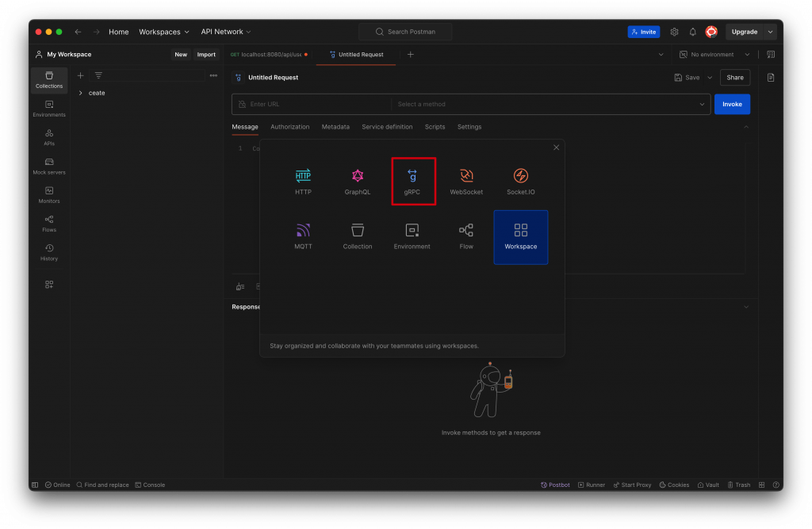Click the Import button
This screenshot has height=529, width=812.
pos(206,55)
